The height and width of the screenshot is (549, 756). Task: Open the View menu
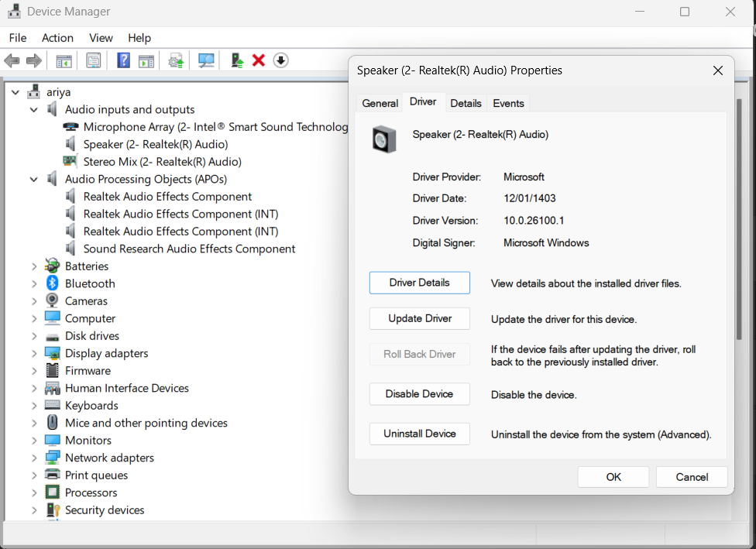tap(101, 38)
